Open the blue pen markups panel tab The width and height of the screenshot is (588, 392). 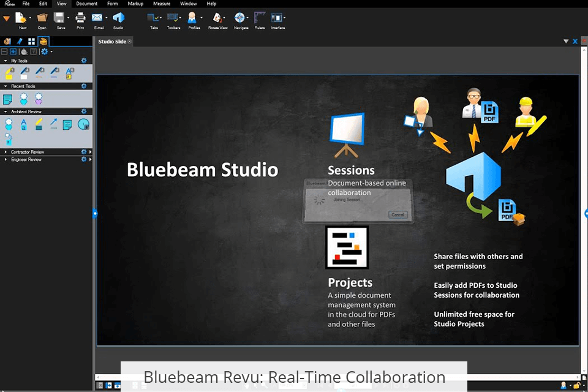20,41
